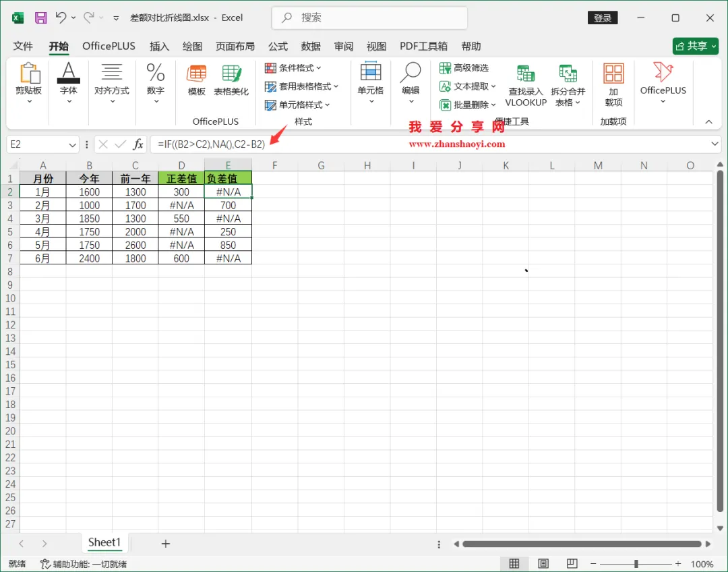Click the fx insert function icon
728x572 pixels.
(138, 144)
